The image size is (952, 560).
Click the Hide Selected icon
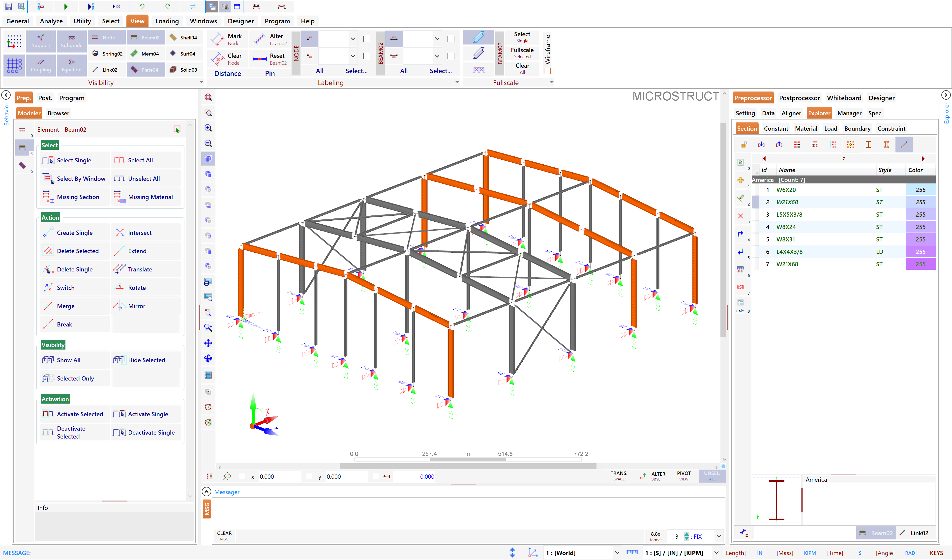[119, 360]
